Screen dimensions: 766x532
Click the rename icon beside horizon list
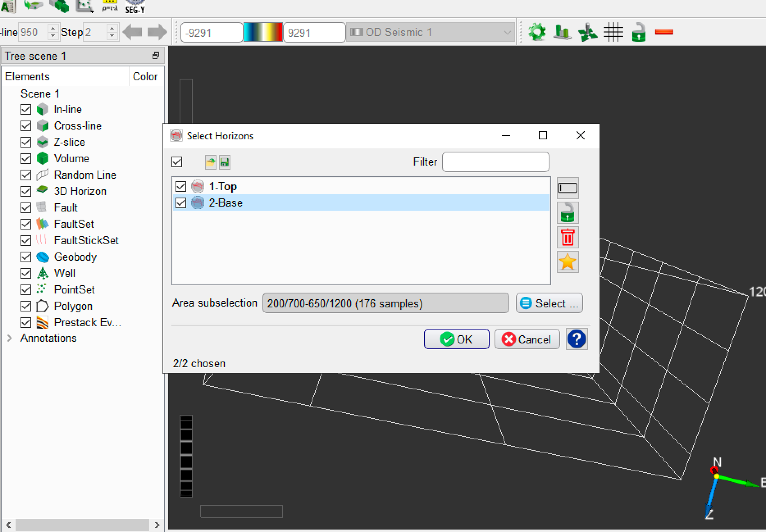coord(568,188)
